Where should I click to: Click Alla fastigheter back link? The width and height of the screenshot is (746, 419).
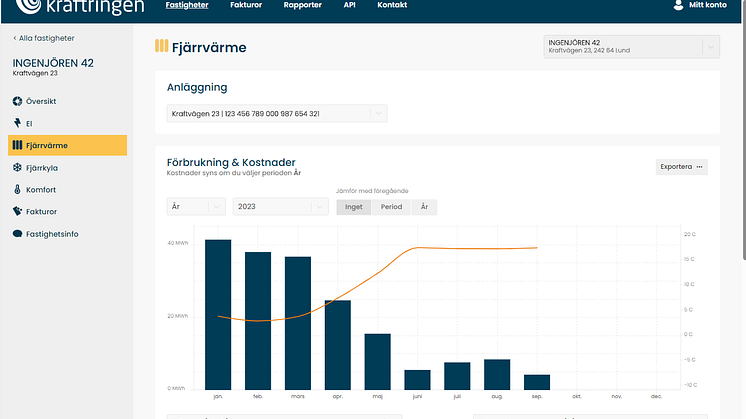click(44, 38)
